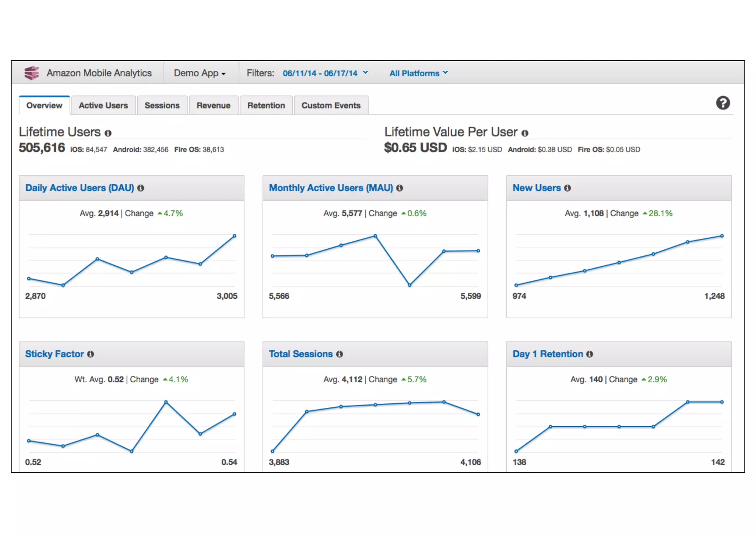The width and height of the screenshot is (756, 534).
Task: Open the Revenue tab
Action: click(x=213, y=106)
